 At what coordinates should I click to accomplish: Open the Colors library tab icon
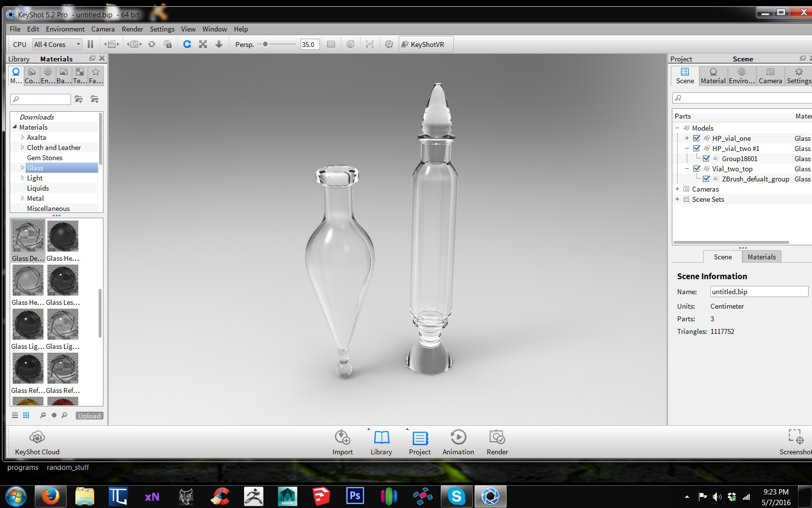pyautogui.click(x=32, y=76)
